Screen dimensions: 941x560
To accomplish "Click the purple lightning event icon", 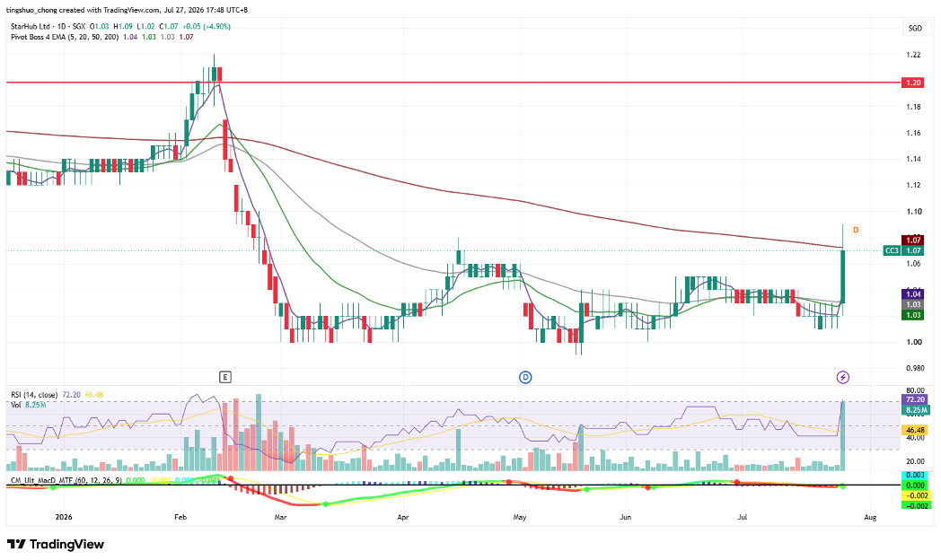I will click(842, 377).
